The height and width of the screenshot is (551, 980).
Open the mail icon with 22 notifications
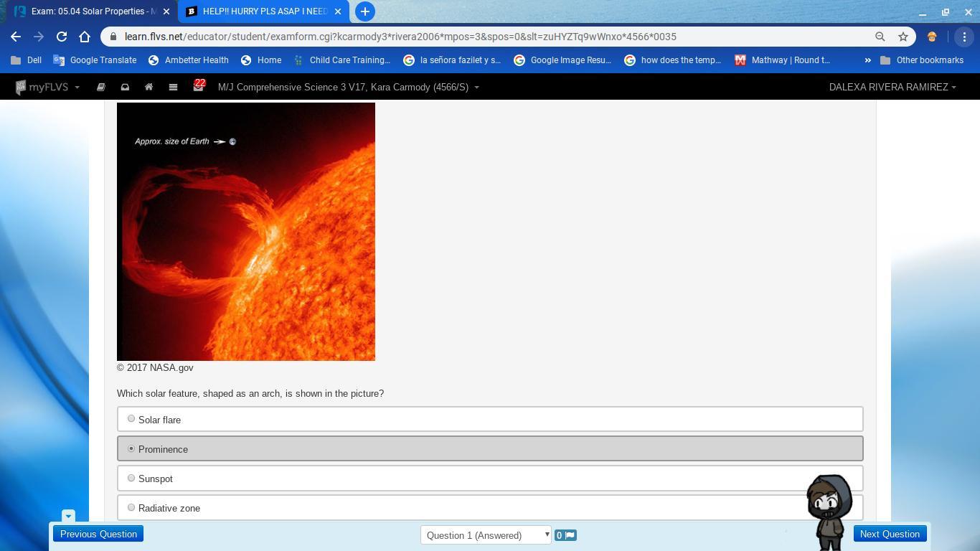point(198,87)
